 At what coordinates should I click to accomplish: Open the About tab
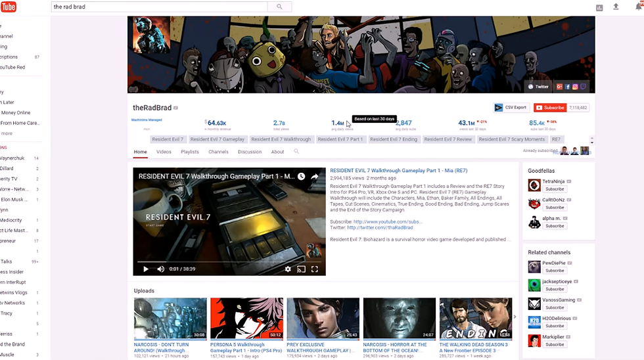277,152
